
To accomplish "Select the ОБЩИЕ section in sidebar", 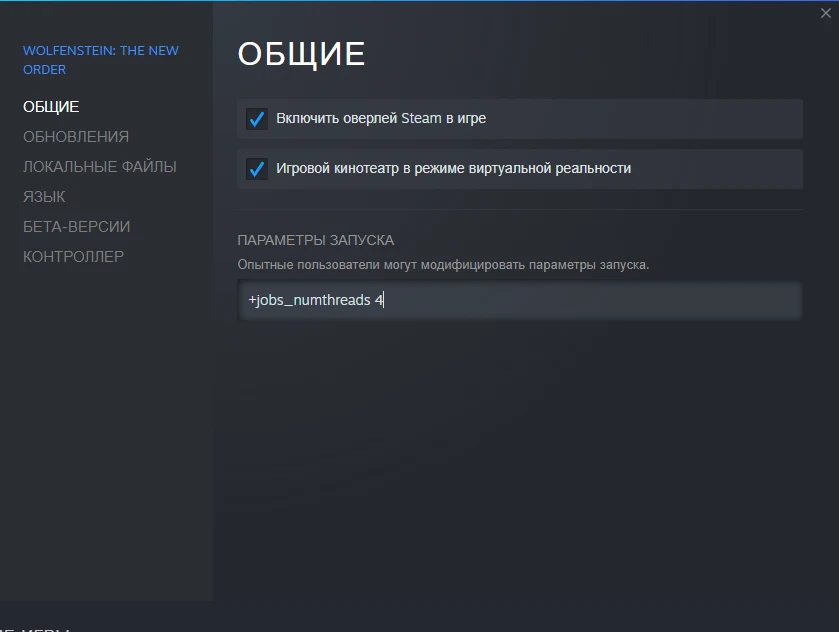I will coord(50,106).
